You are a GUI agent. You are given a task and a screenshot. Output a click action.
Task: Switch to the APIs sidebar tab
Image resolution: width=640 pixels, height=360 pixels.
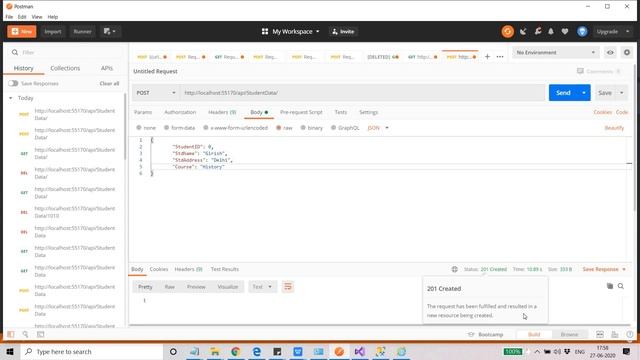click(x=107, y=68)
